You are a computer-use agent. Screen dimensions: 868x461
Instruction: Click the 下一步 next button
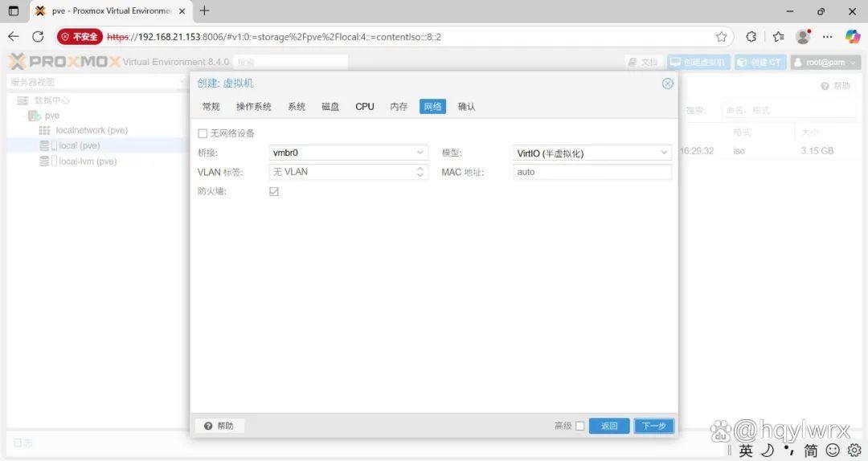(653, 426)
